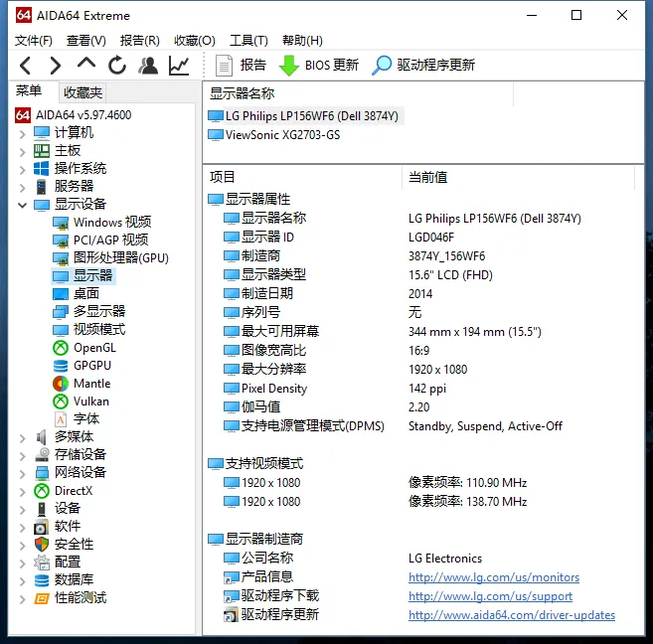Click the 配置 gear icon in the tree
Screen dimensions: 653x644
tap(42, 563)
